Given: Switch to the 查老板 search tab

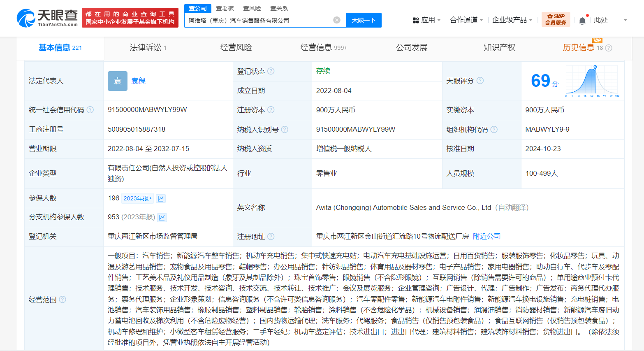Looking at the screenshot, I should 225,8.
